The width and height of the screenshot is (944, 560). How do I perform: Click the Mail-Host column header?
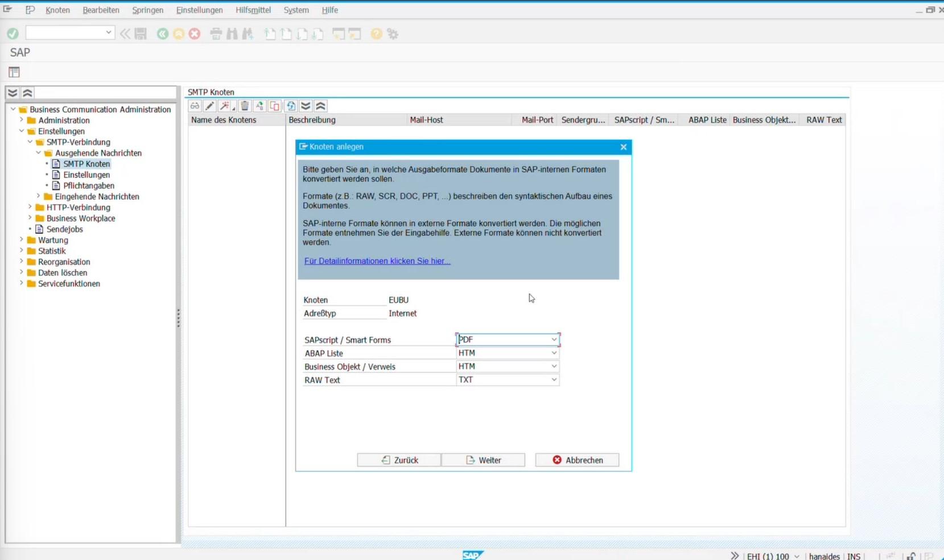click(458, 120)
